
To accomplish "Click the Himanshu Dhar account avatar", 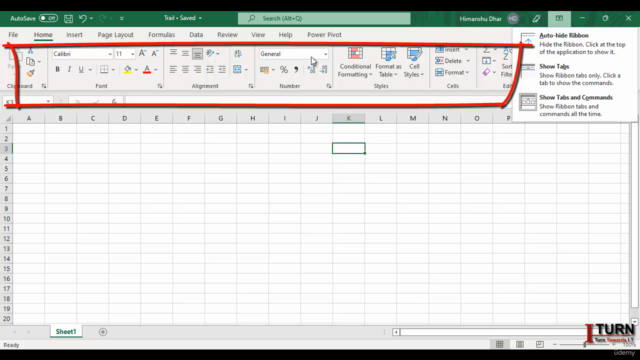I will (x=513, y=18).
